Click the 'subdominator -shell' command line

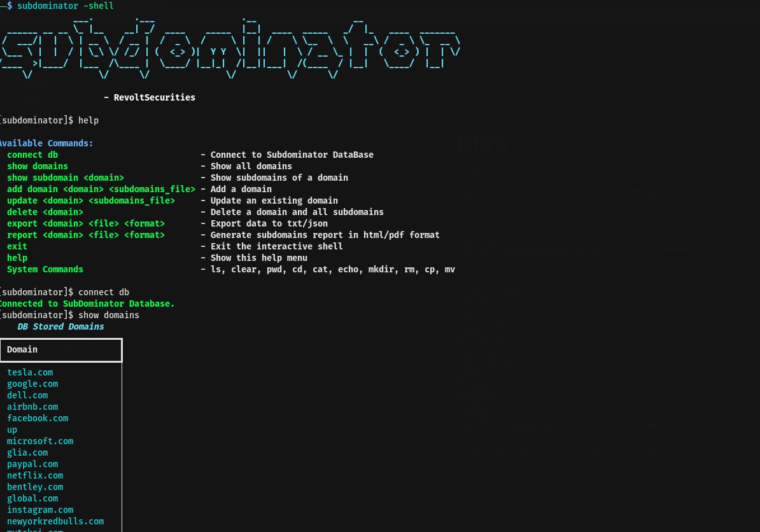pos(57,6)
